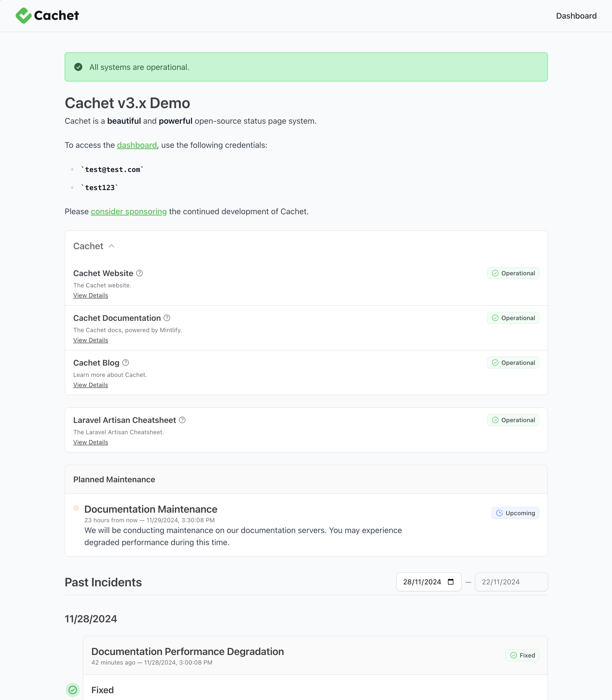Click help icon beside Cachet Documentation
Image resolution: width=612 pixels, height=700 pixels.
tap(167, 318)
